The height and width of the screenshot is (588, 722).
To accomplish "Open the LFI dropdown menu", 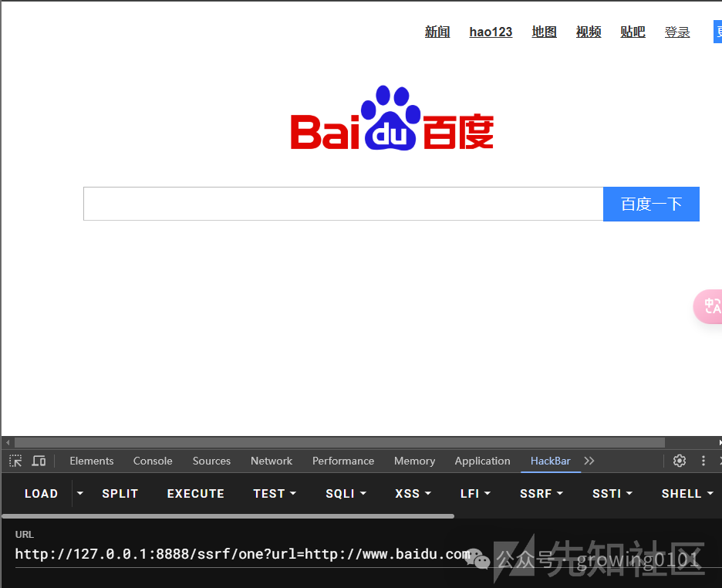I will 475,494.
